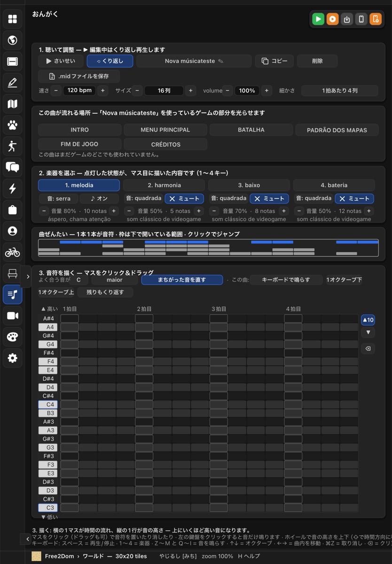Open the table furniture sidebar icon
Viewport: 392px width, 564px height.
13,274
